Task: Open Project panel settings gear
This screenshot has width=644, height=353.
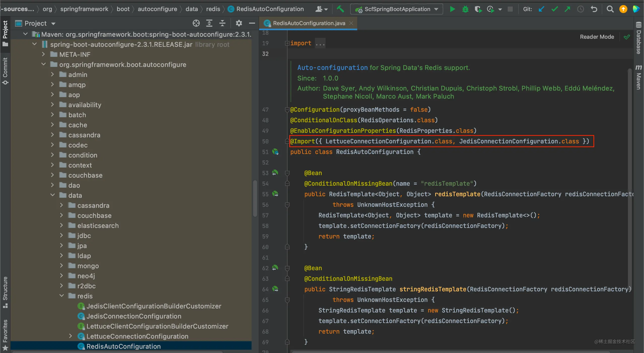Action: (239, 23)
